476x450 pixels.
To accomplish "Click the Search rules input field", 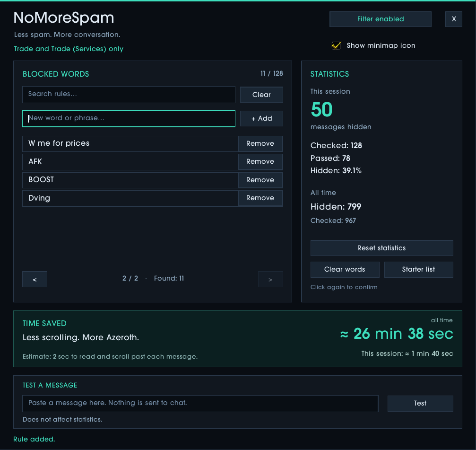I will pyautogui.click(x=129, y=95).
